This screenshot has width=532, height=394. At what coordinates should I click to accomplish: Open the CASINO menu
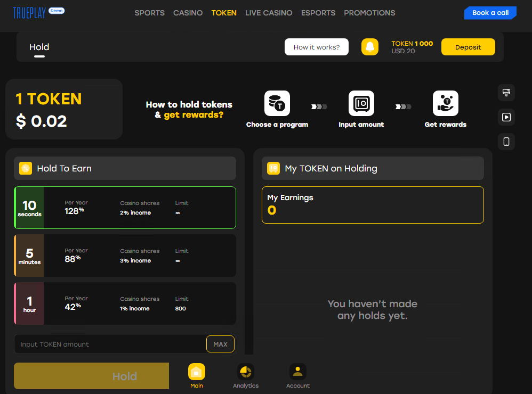point(188,13)
